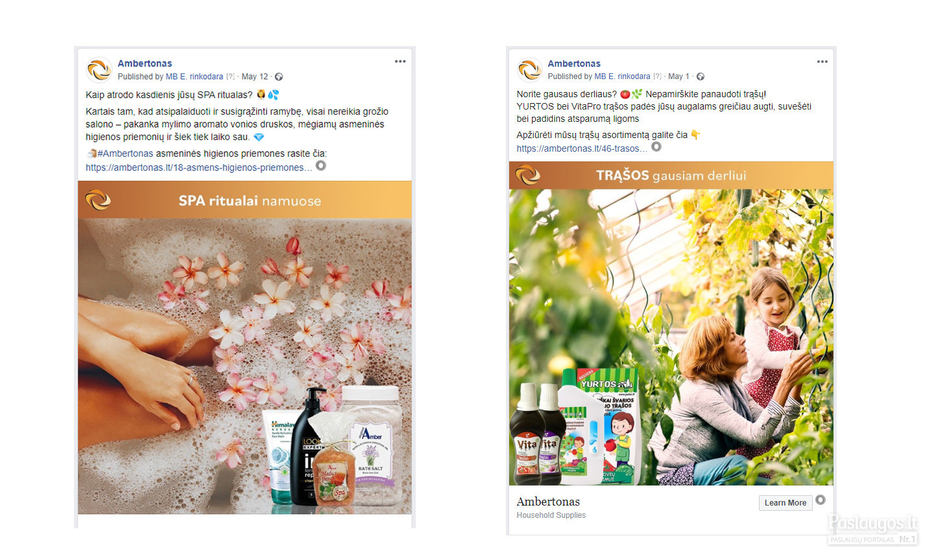Open the three-dot menu on trąšos post
This screenshot has height=560, width=934.
(x=822, y=62)
